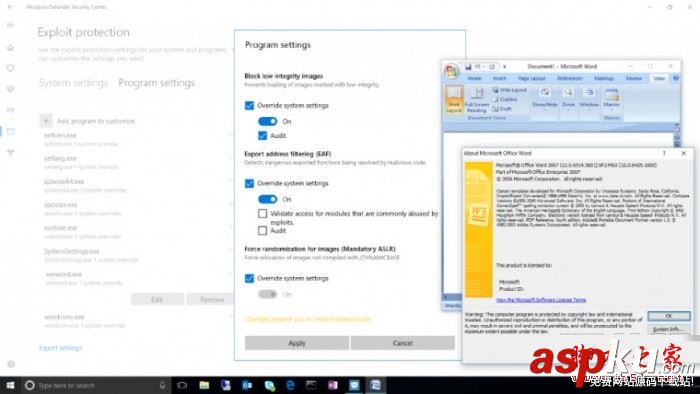Open Task View from the taskbar
The image size is (700, 394).
pos(182,385)
